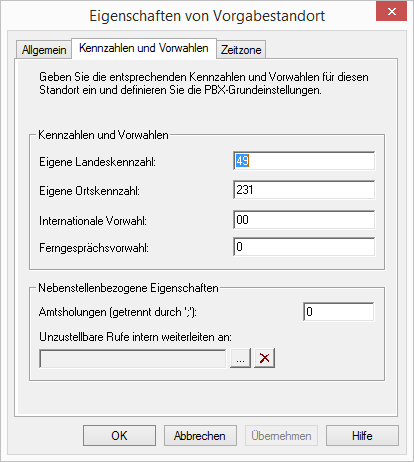Click the dialog title bar text
Image resolution: width=414 pixels, height=462 pixels.
207,16
